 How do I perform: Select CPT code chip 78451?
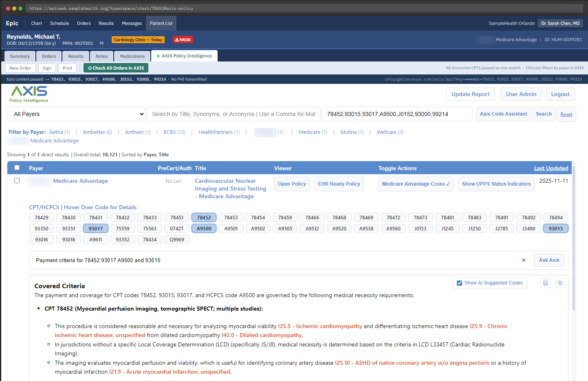click(x=177, y=218)
